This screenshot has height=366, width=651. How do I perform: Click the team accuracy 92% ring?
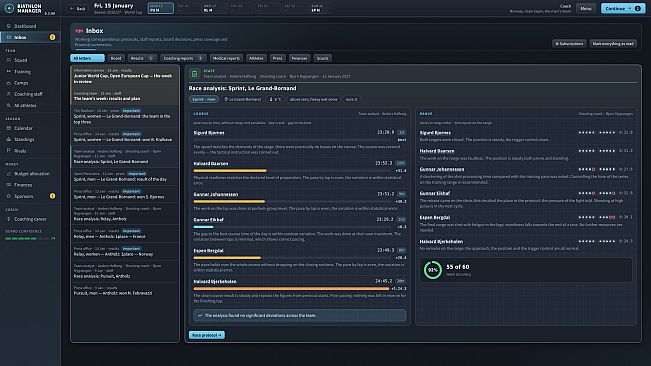click(x=433, y=270)
